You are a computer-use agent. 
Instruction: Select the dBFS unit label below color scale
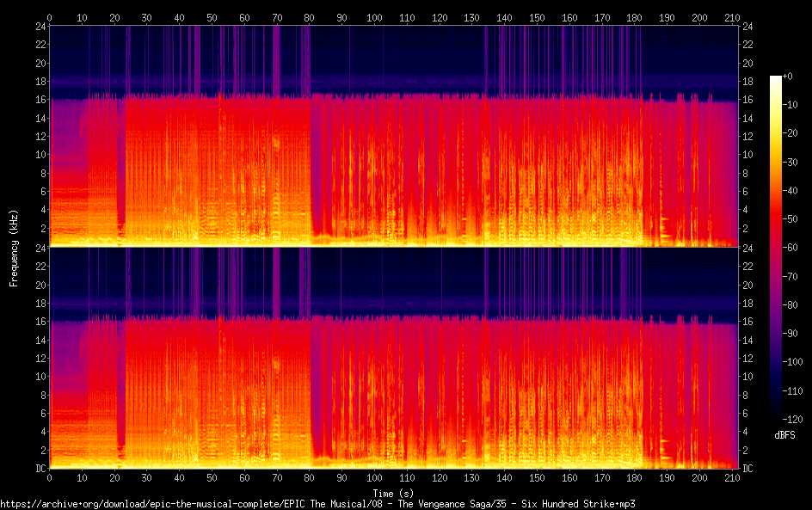[x=784, y=436]
